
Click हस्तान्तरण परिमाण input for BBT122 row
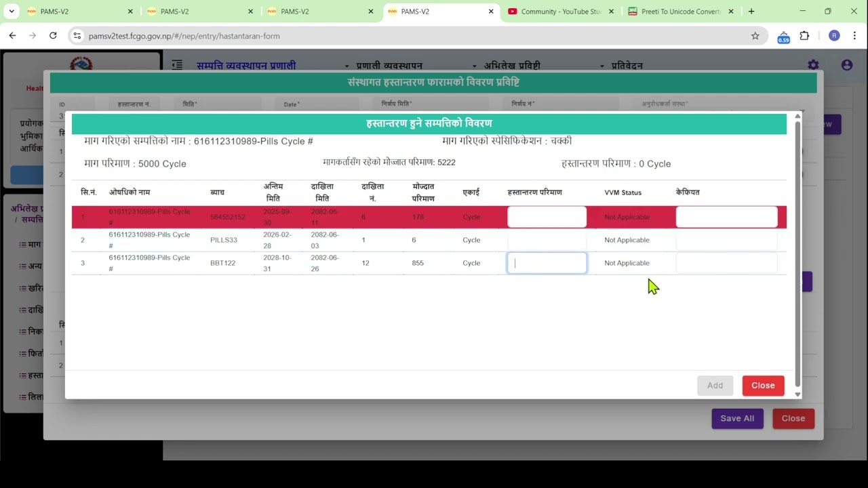tap(547, 263)
